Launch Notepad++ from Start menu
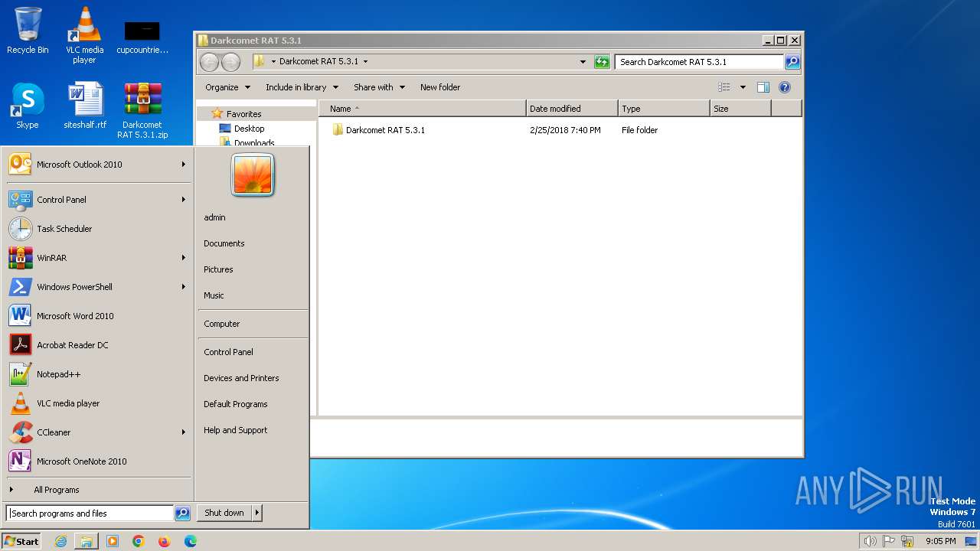This screenshot has height=551, width=980. click(x=99, y=374)
